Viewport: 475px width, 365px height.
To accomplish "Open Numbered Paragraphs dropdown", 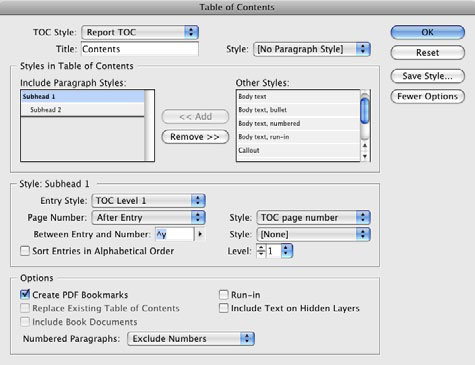I will pos(191,339).
